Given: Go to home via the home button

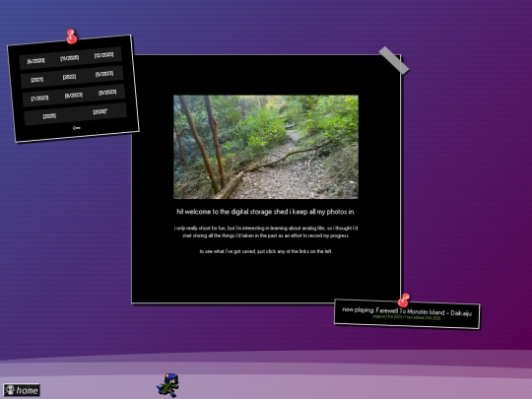Looking at the screenshot, I should click(22, 390).
